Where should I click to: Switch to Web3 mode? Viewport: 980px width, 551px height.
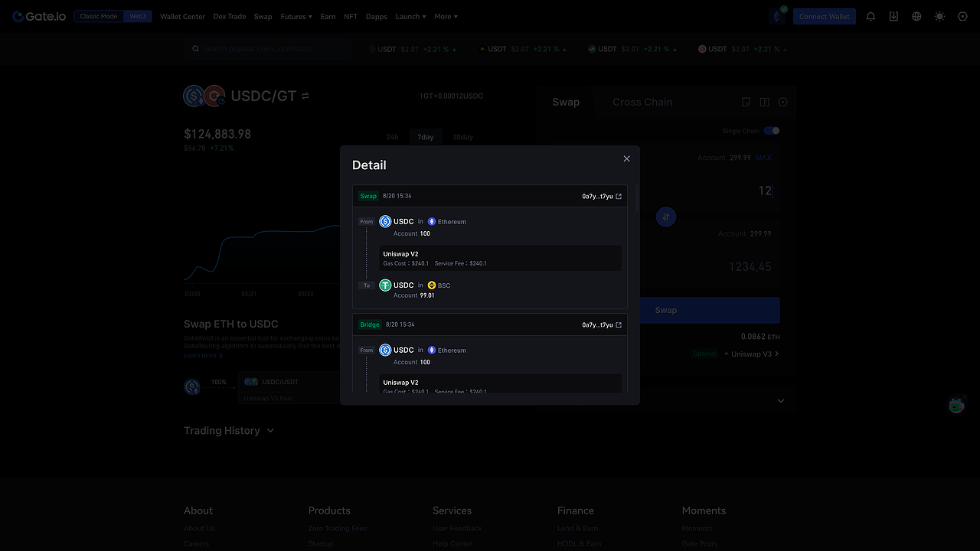(x=137, y=16)
